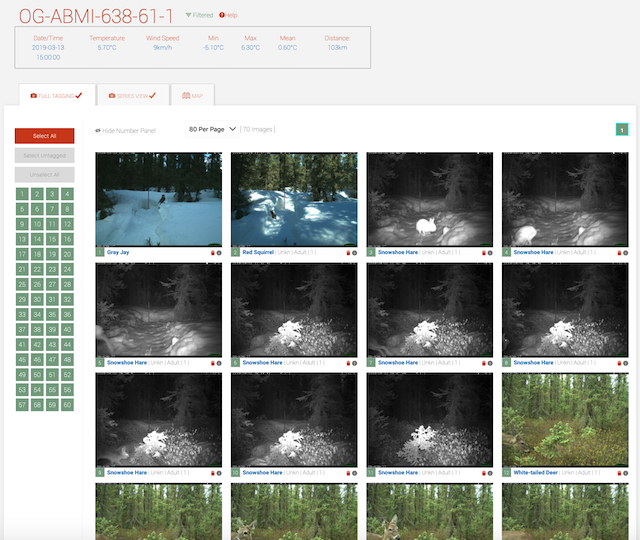Switch to the Series View tab
Viewport: 640px width, 540px height.
tap(133, 96)
